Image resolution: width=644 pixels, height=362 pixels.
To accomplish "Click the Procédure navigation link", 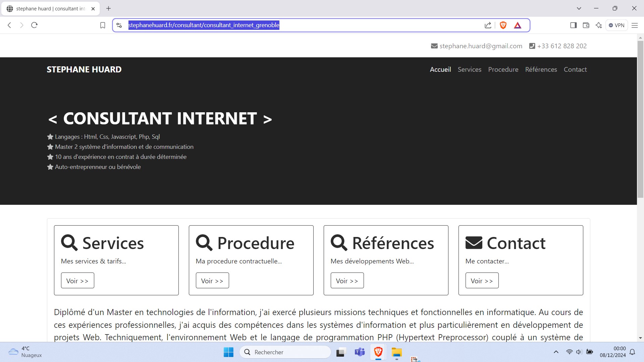I will click(x=503, y=69).
